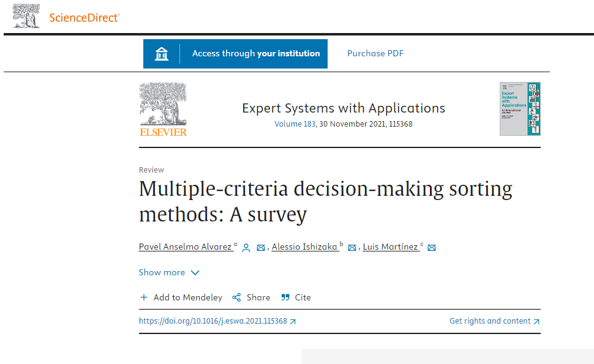
Task: Click the plus icon for Add to Mendeley
Action: [x=144, y=298]
